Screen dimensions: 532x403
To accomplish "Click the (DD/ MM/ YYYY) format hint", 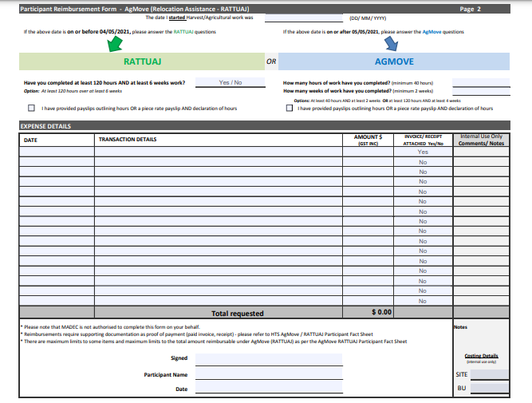I will coord(368,18).
